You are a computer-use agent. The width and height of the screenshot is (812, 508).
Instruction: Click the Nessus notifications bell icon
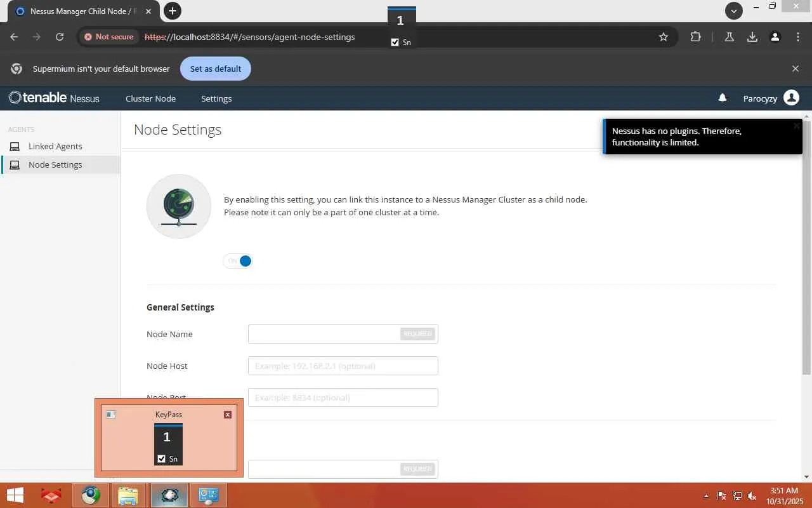pos(722,98)
